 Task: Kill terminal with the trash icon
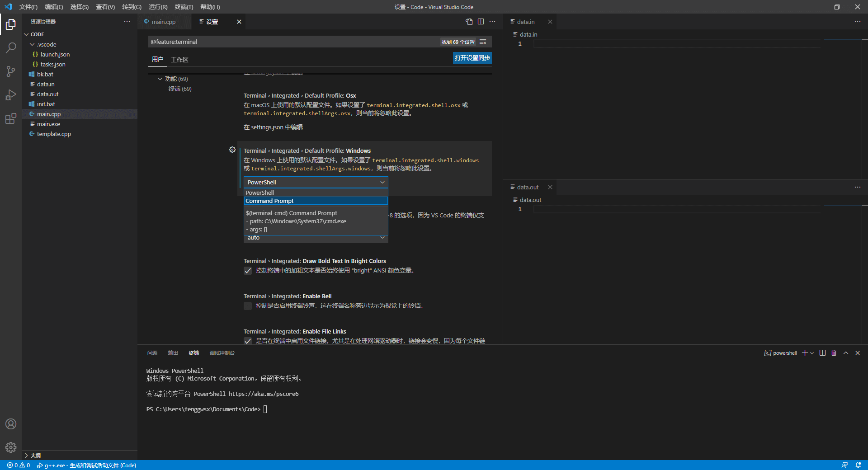coord(834,353)
